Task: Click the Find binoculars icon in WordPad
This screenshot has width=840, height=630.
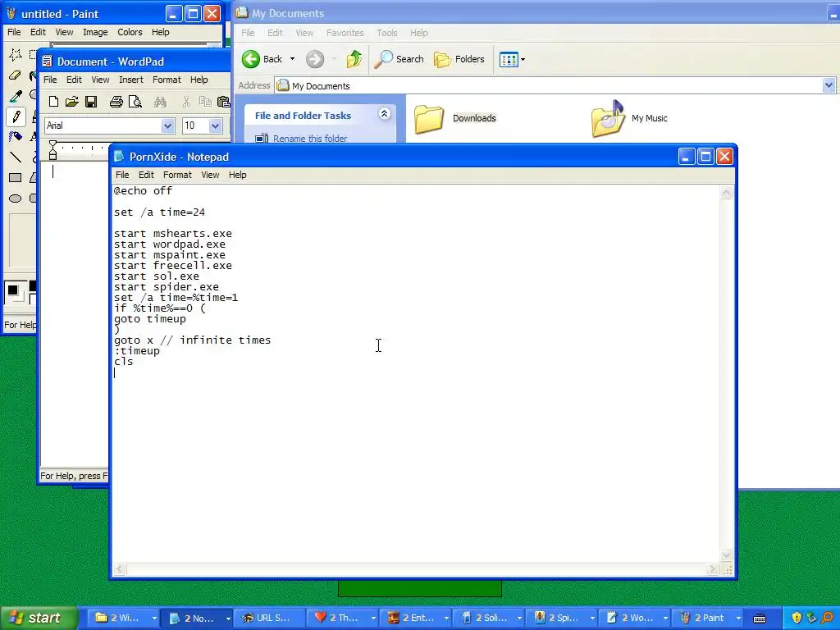Action: [x=160, y=101]
